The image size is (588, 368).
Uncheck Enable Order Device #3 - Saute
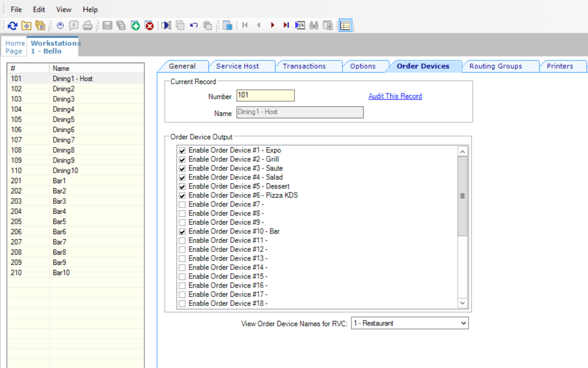pyautogui.click(x=182, y=168)
